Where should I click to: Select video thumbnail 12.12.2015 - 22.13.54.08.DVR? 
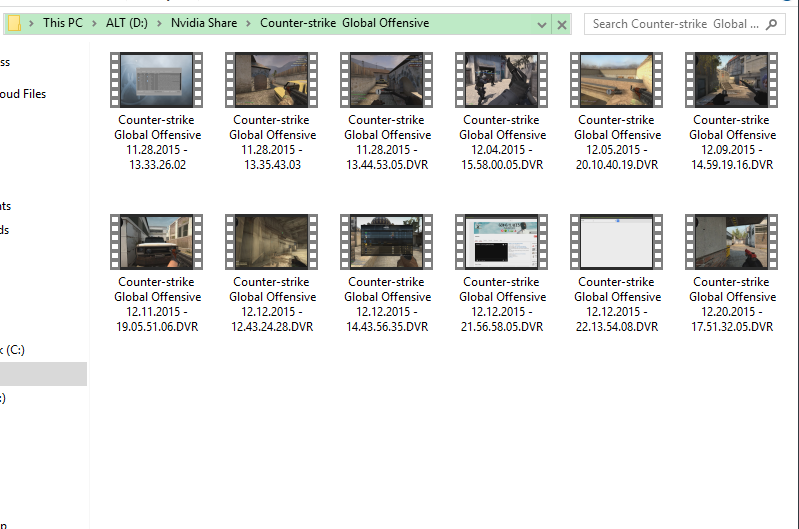click(617, 242)
